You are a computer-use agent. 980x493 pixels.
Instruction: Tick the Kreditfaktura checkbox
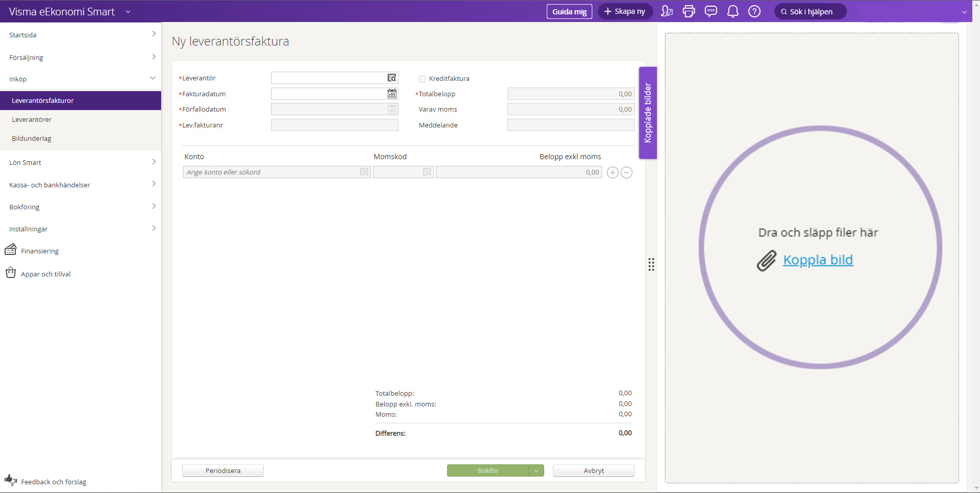[x=422, y=79]
